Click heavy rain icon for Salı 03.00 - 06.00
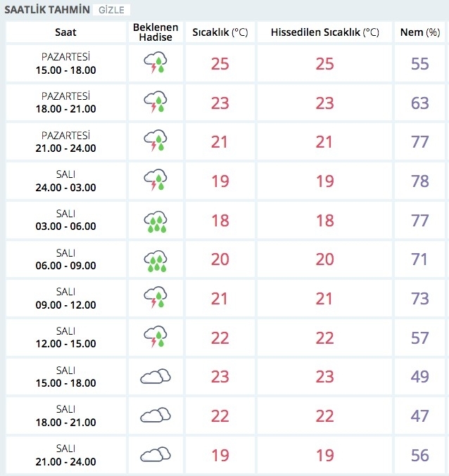This screenshot has height=476, width=449. [155, 221]
